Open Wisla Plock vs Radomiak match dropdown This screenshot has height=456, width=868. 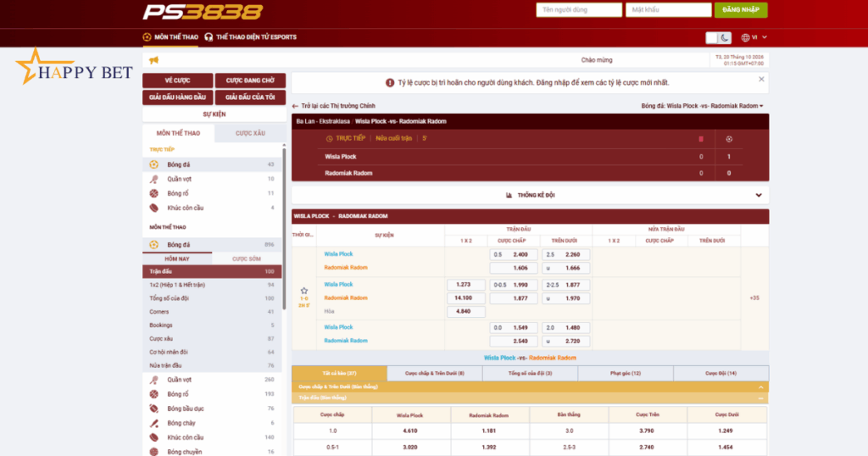[702, 106]
